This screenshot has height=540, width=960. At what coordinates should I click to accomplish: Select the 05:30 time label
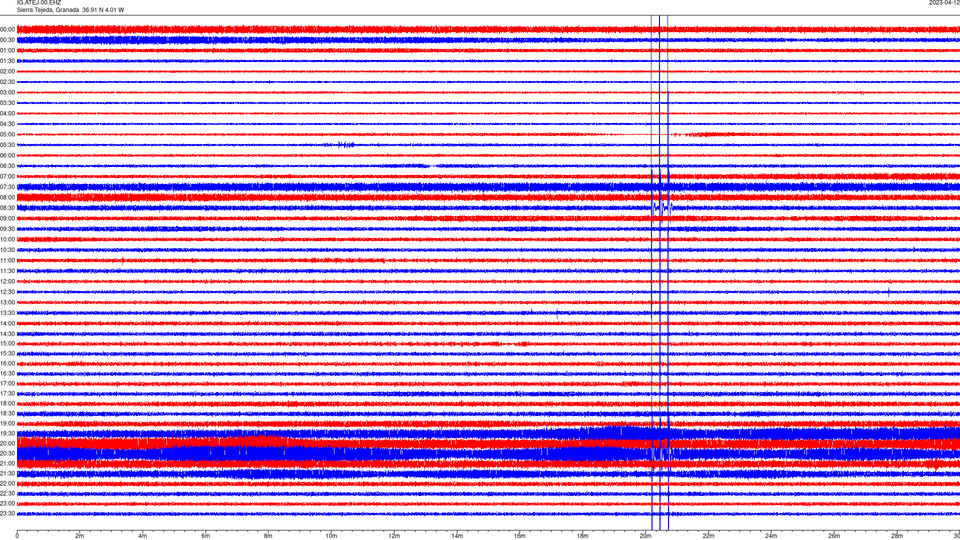(x=7, y=144)
